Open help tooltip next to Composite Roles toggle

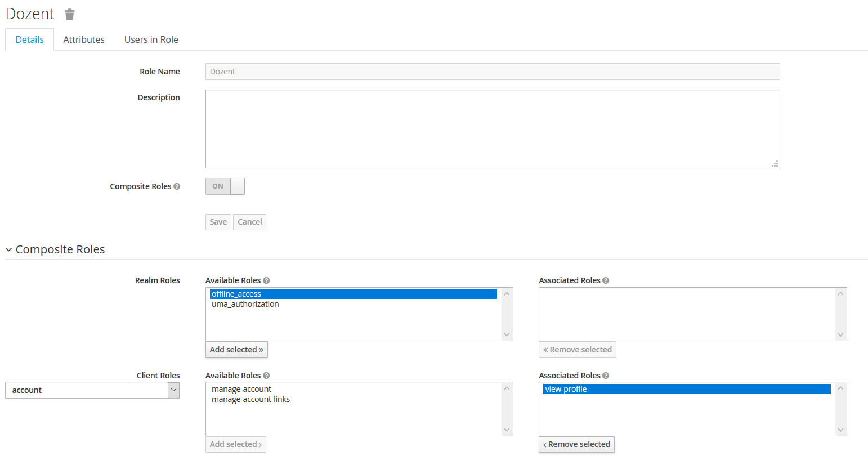pyautogui.click(x=177, y=186)
